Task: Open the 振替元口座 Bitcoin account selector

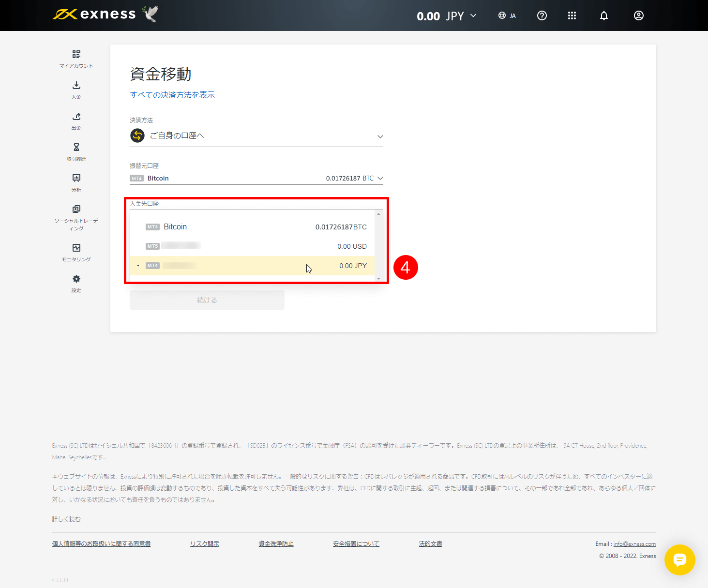Action: [256, 178]
